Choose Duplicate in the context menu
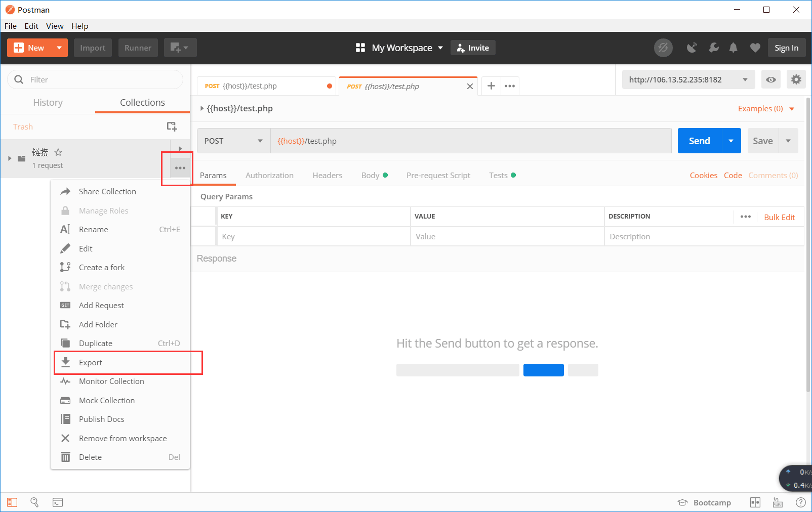The width and height of the screenshot is (812, 512). coord(120,343)
